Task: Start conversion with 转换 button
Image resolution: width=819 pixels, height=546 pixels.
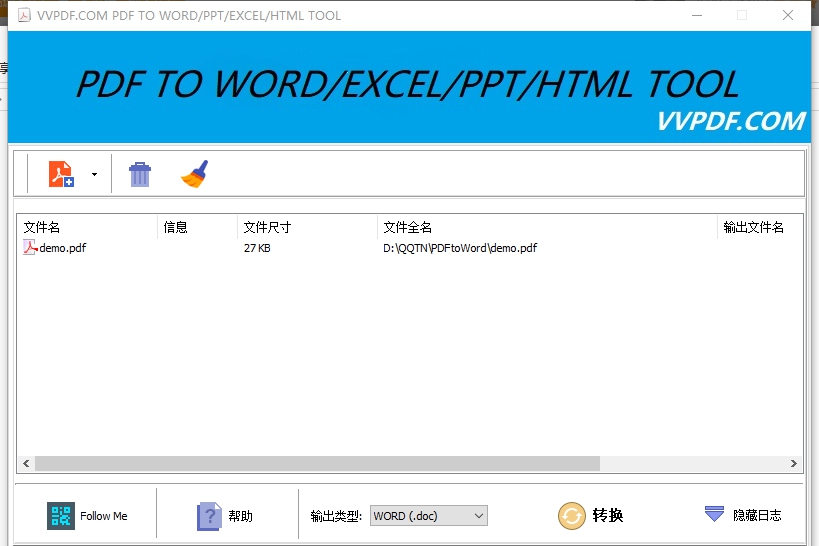Action: [x=591, y=516]
